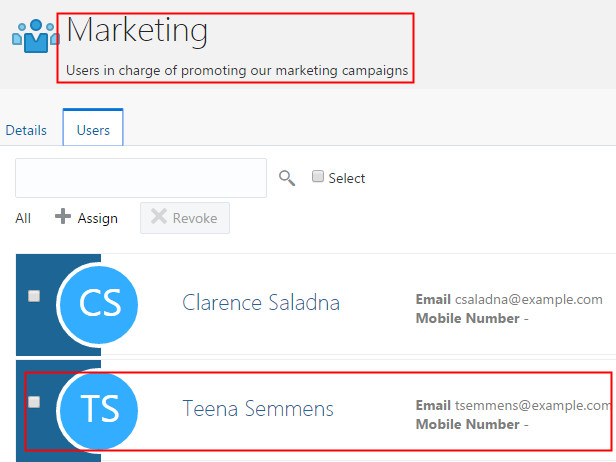Viewport: 616px width, 462px height.
Task: Click the magnifier search icon
Action: (287, 178)
